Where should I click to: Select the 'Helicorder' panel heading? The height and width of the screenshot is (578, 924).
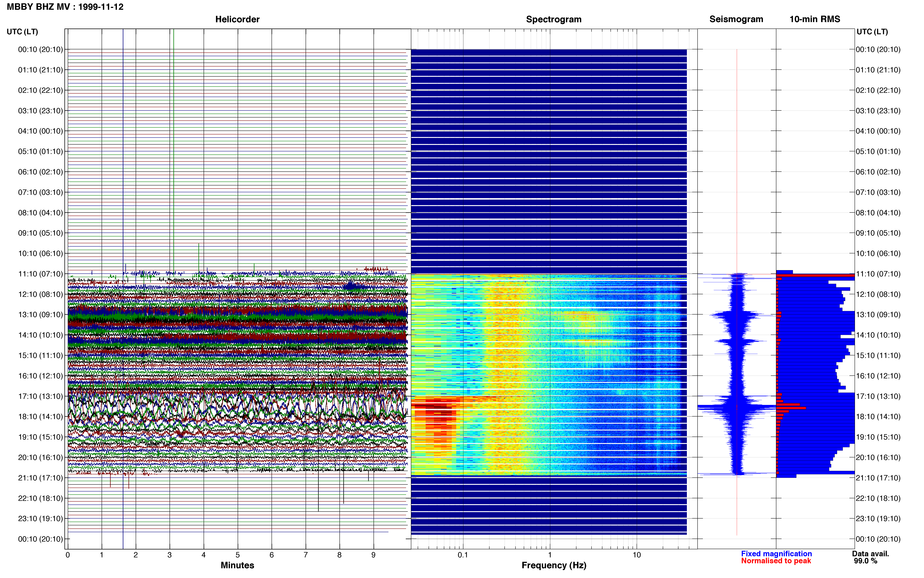click(237, 19)
